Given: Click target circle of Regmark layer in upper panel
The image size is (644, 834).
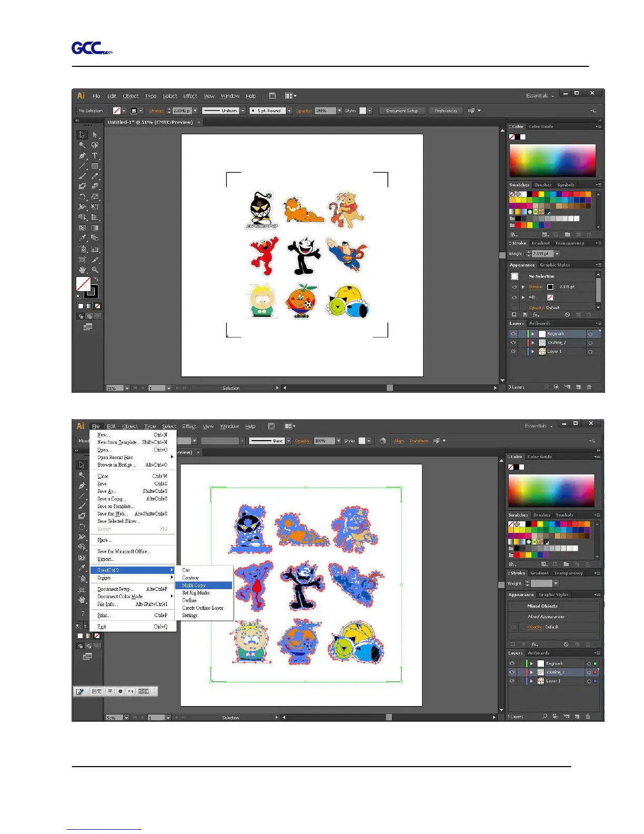Looking at the screenshot, I should tap(590, 334).
